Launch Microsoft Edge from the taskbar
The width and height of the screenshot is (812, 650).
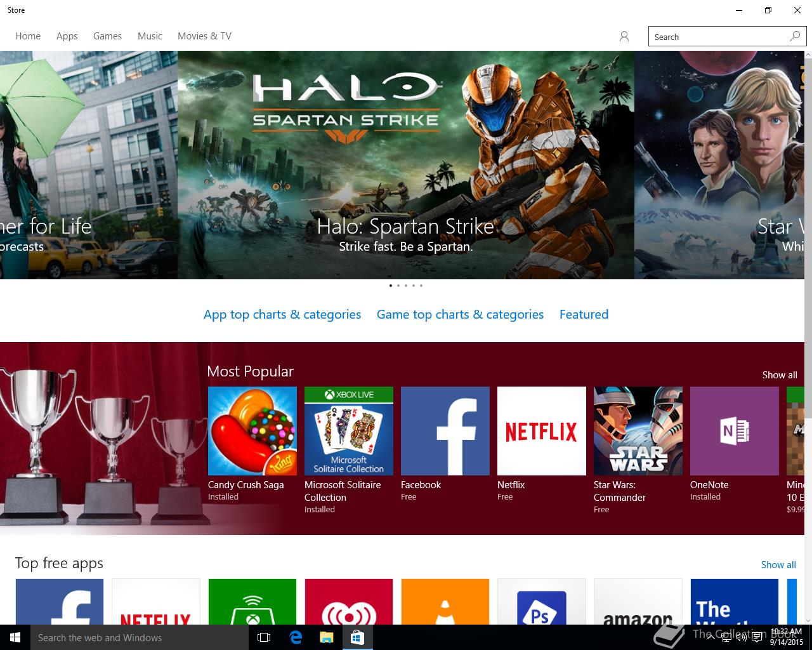click(x=296, y=637)
